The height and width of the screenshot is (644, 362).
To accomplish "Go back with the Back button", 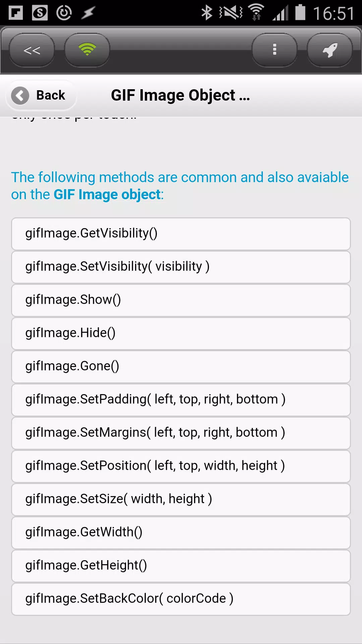I will point(41,96).
